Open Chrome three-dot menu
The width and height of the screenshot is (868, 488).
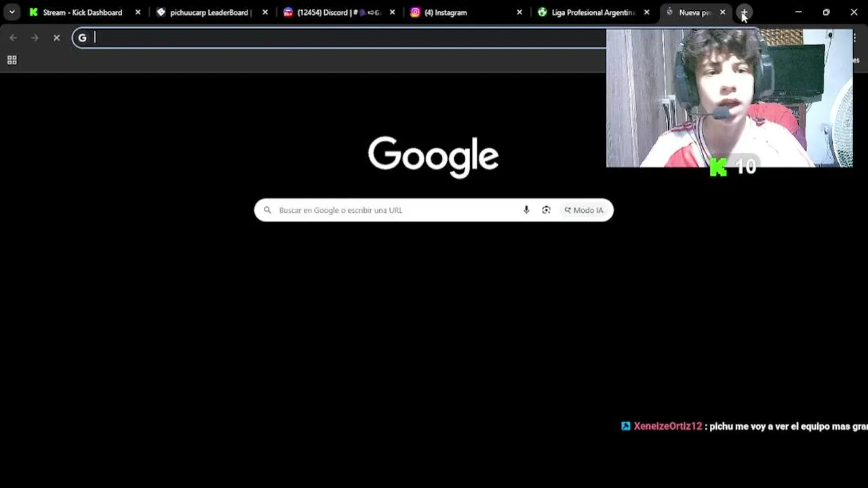pyautogui.click(x=855, y=38)
